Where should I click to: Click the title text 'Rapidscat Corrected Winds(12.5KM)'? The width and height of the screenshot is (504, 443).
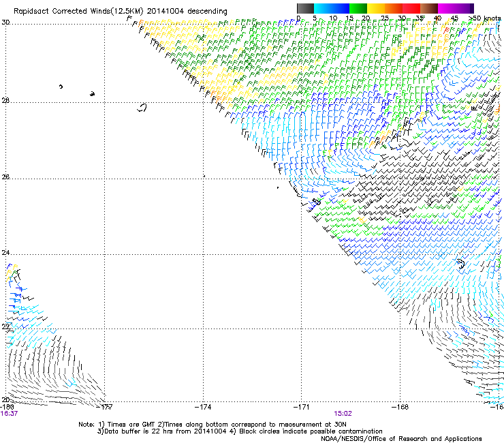[78, 11]
